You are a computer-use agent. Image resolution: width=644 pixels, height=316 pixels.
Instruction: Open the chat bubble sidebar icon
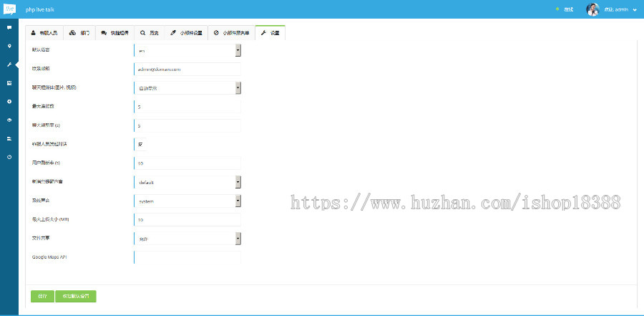[x=9, y=27]
